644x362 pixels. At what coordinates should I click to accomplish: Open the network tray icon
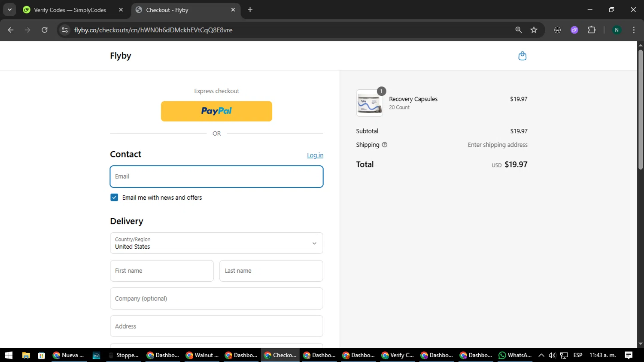click(x=564, y=355)
